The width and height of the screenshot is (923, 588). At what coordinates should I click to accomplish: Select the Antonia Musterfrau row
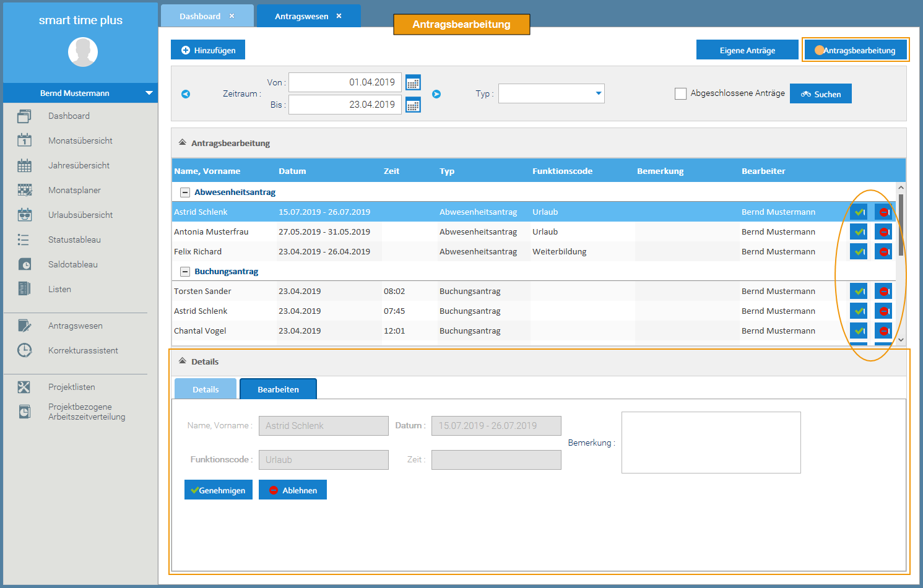pyautogui.click(x=534, y=231)
